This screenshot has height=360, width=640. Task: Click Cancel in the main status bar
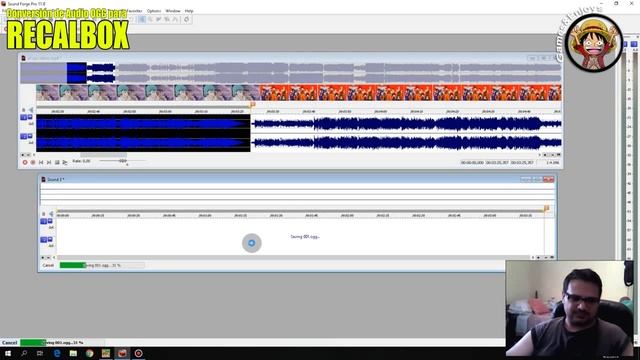pos(9,343)
